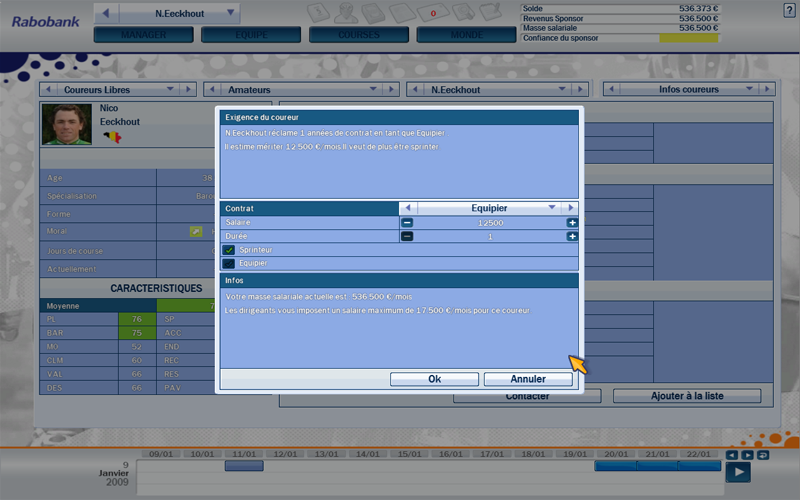Image resolution: width=800 pixels, height=500 pixels.
Task: Expand the Infos coureurs dropdown
Action: (x=749, y=89)
